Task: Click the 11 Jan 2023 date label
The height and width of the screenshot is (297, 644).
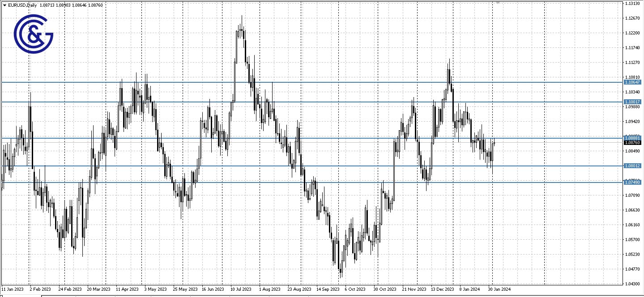Action: (12, 289)
